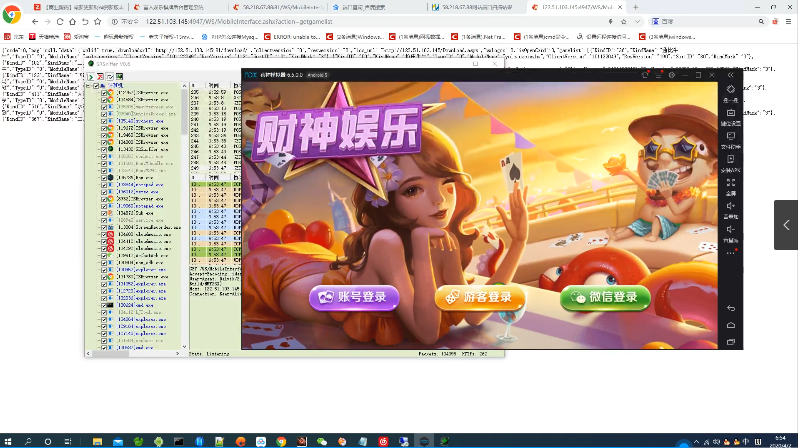798x448 pixels.
Task: Click the browser address bar URL field
Action: point(300,20)
